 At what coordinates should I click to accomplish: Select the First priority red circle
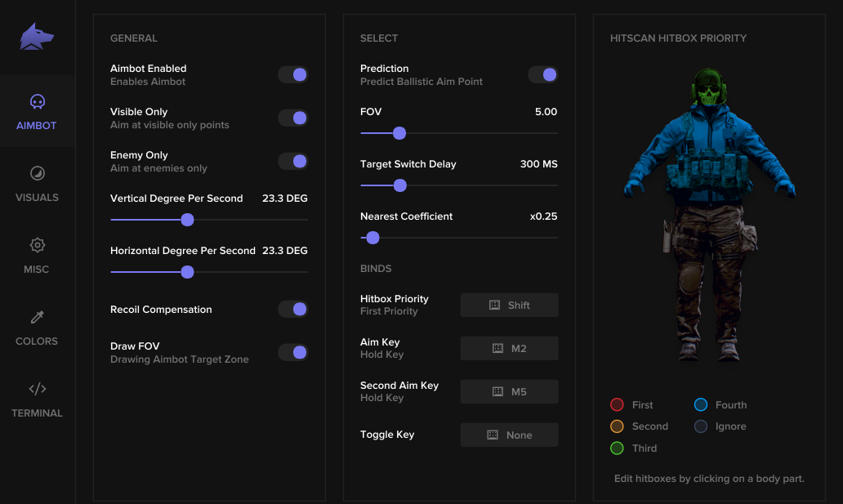coord(617,404)
